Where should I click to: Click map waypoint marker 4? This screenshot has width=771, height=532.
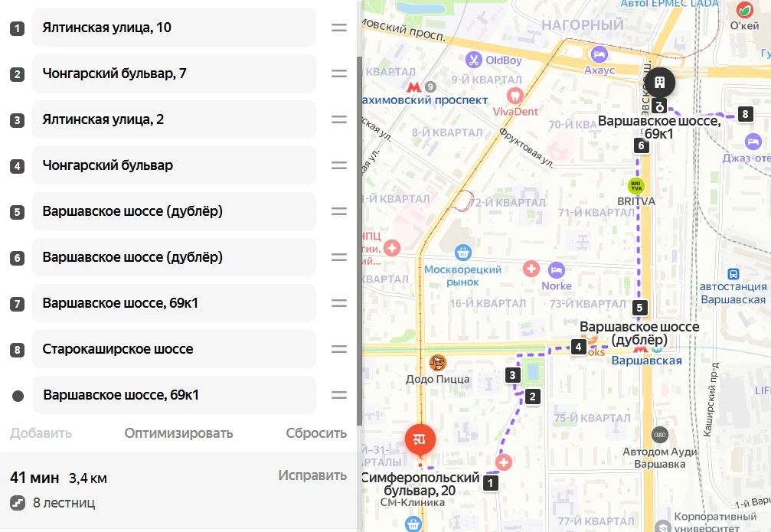(x=578, y=347)
